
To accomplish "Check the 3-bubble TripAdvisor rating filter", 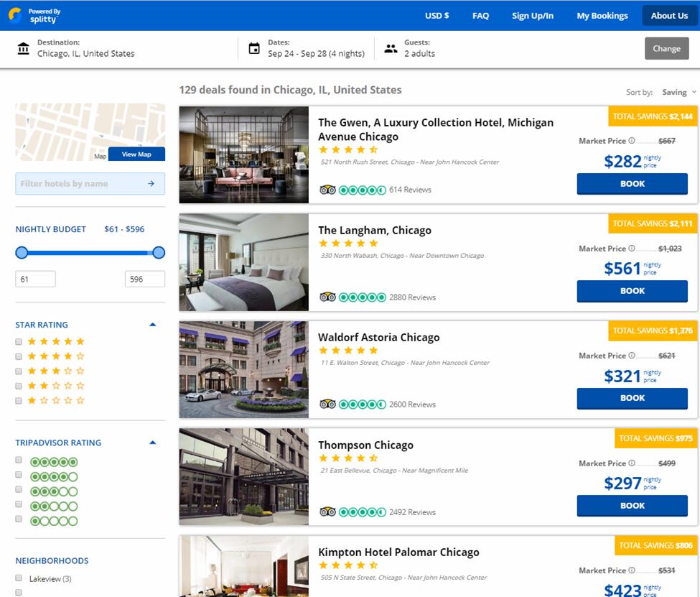I will pyautogui.click(x=19, y=489).
